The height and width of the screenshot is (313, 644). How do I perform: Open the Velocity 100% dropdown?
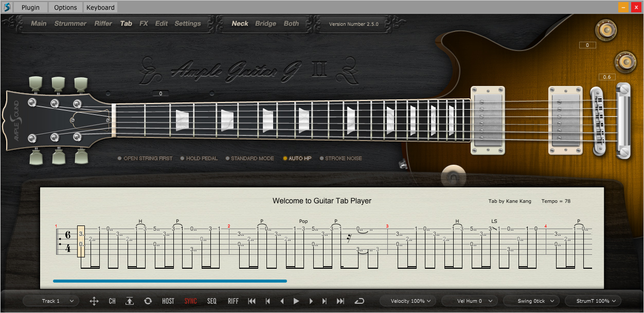click(408, 301)
